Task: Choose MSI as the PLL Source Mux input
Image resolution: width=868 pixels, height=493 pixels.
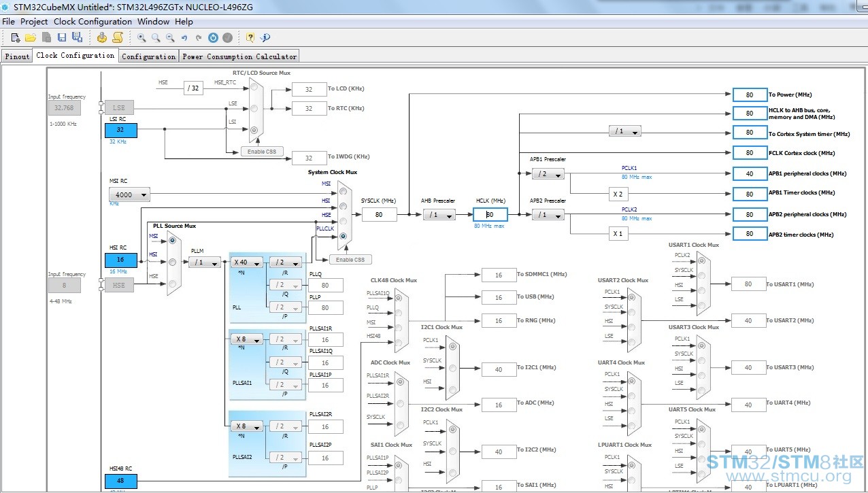Action: [x=173, y=241]
